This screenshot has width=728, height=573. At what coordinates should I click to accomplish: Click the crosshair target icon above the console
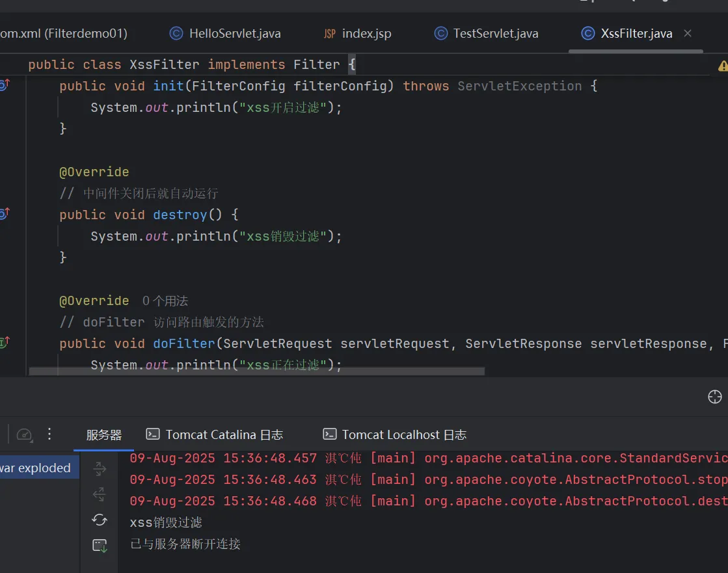pyautogui.click(x=714, y=397)
